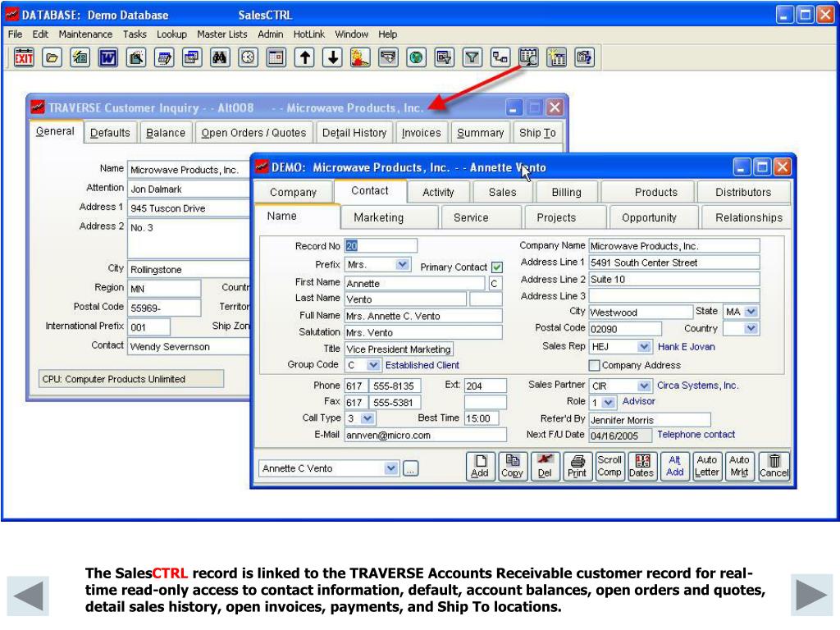Screen dimensions: 840x630
Task: Click the ellipsis button beside contact selector
Action: [410, 468]
